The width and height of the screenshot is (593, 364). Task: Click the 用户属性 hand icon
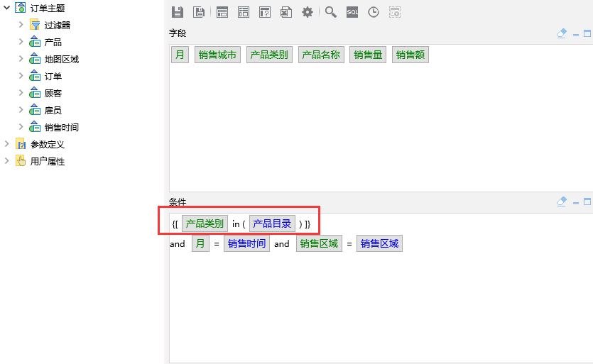(21, 161)
